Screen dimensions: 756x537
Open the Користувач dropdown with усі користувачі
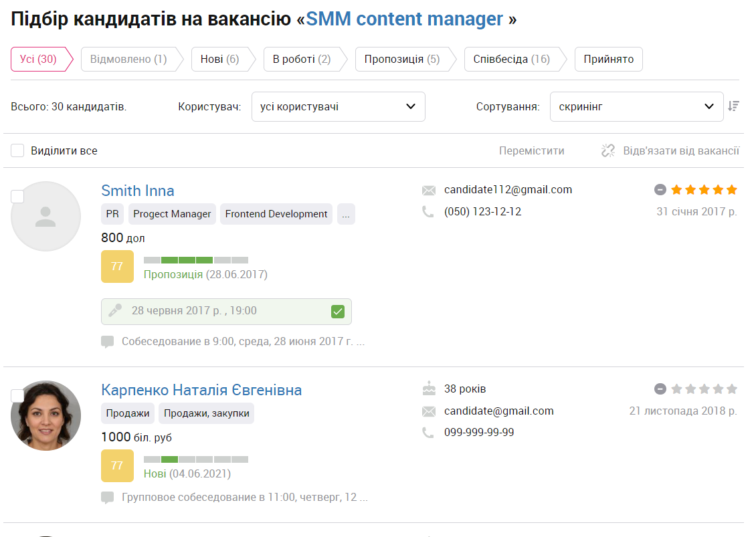(x=338, y=106)
